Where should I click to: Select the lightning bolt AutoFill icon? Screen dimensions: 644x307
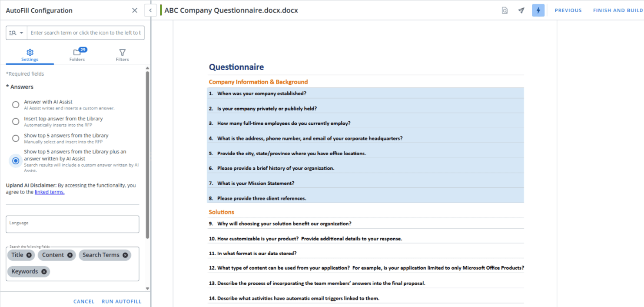[x=538, y=10]
